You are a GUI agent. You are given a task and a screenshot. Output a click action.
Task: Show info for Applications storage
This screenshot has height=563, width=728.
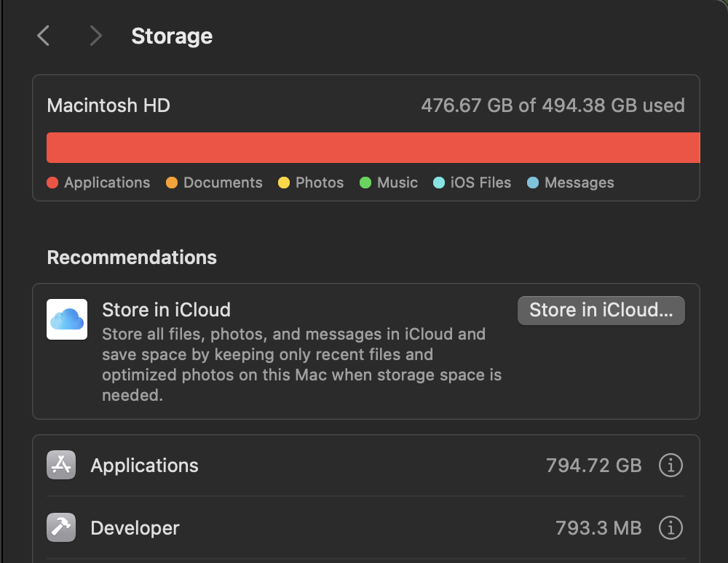[x=670, y=465]
